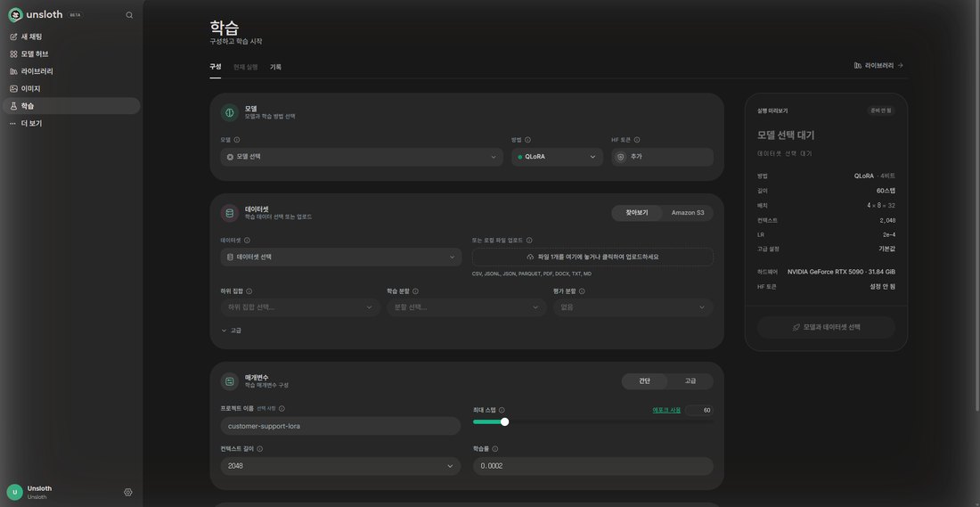This screenshot has height=507, width=980.
Task: Click the '2e-4' LR value in preview
Action: (x=889, y=235)
